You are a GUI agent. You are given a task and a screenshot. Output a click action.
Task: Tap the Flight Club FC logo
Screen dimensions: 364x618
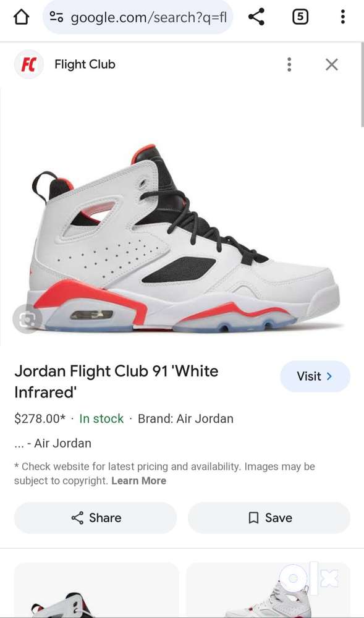[29, 64]
